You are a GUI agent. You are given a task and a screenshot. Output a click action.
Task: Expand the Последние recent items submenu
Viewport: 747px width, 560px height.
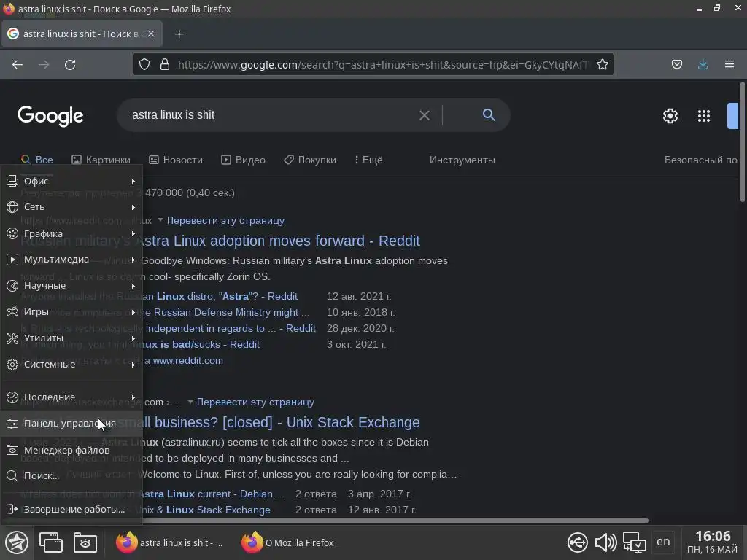tap(71, 397)
